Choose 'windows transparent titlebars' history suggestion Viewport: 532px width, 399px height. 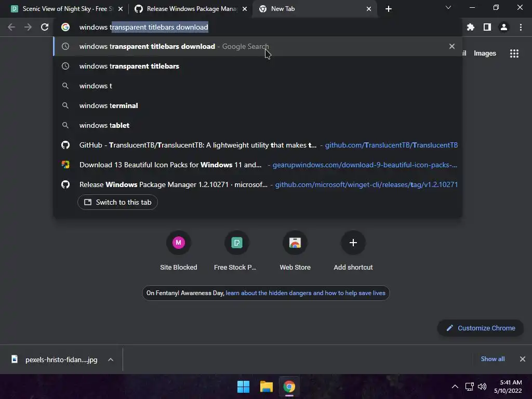(257, 66)
